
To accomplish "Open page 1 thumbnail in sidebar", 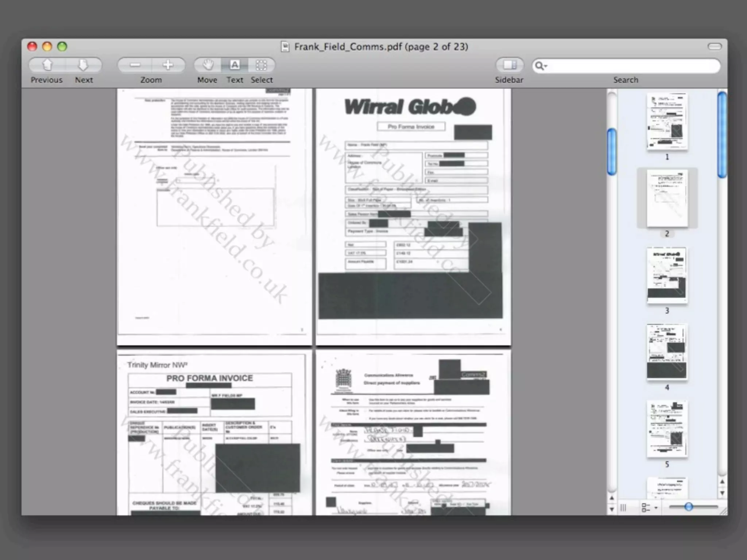I will (667, 122).
